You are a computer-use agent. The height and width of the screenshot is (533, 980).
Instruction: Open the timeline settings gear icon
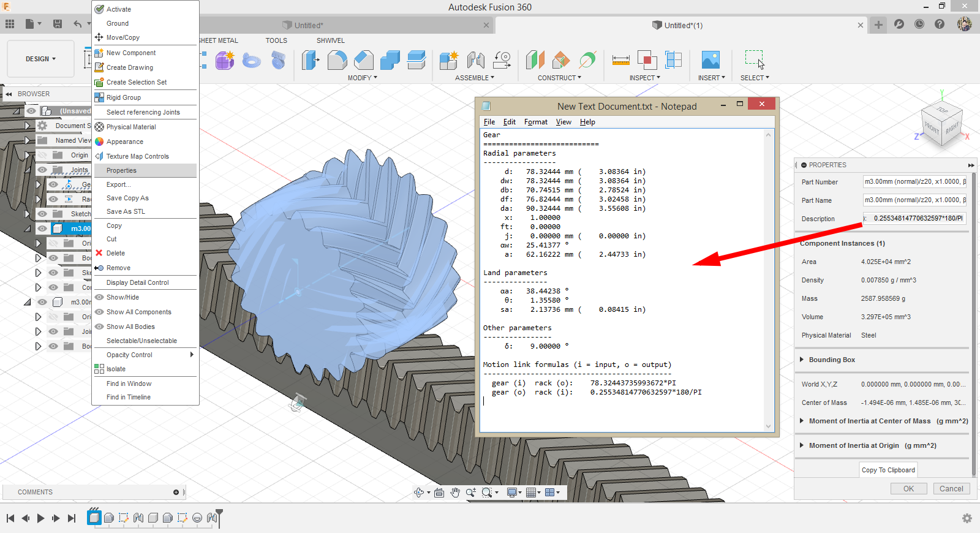967,518
